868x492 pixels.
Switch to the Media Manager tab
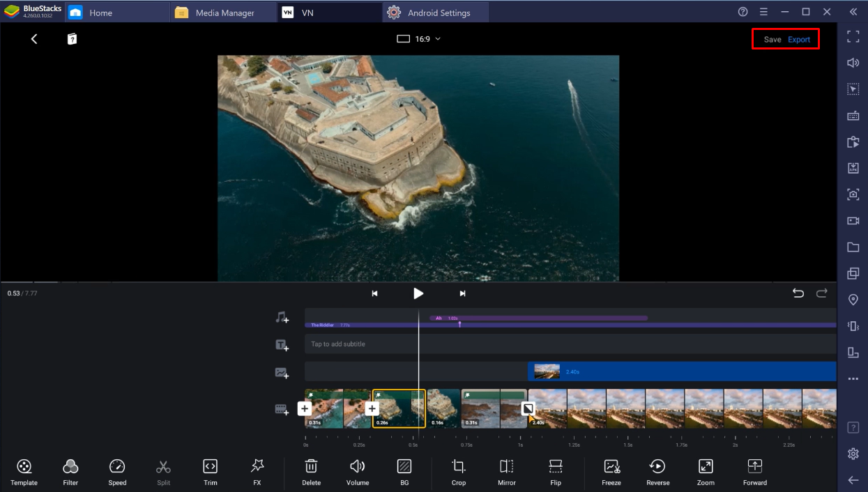click(x=222, y=12)
